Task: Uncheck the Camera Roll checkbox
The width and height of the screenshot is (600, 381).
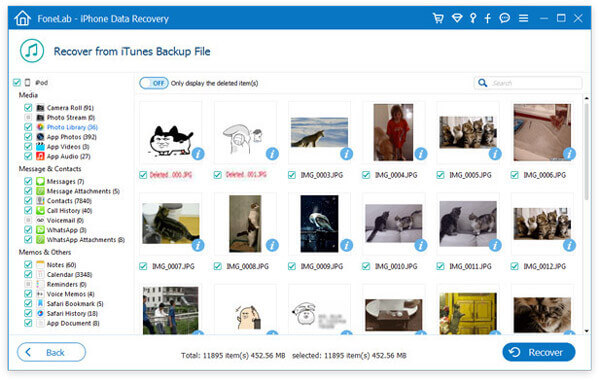Action: [28, 107]
